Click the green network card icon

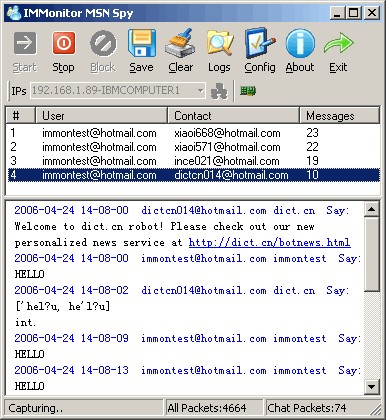pyautogui.click(x=248, y=91)
